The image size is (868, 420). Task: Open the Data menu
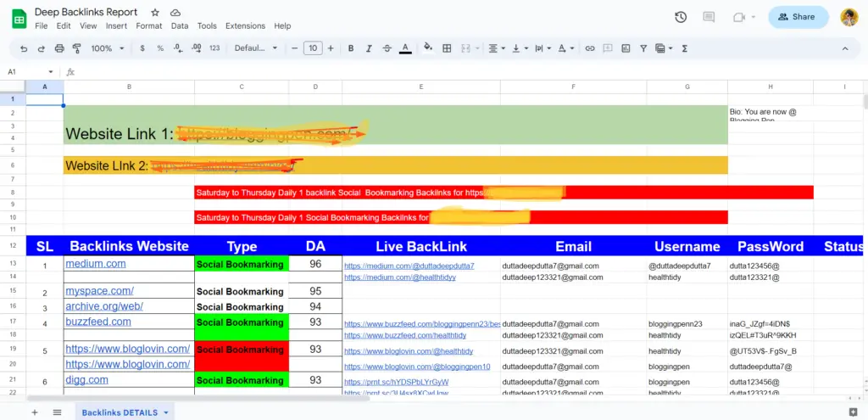pos(179,26)
